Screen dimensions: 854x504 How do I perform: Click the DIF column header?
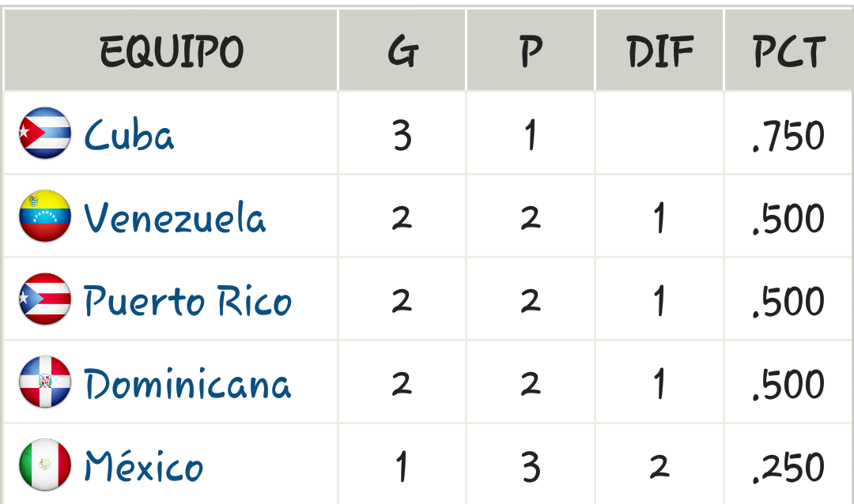coord(659,50)
